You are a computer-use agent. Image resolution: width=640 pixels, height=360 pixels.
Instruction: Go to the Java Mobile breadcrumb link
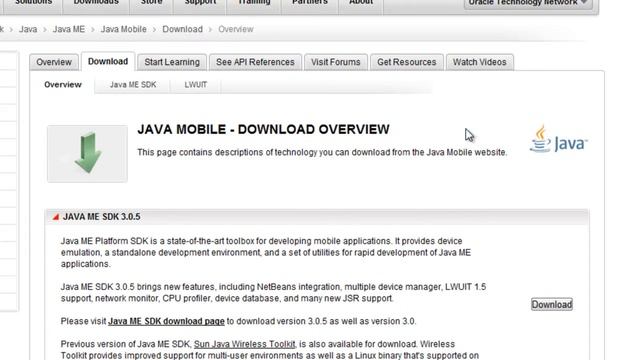(124, 29)
